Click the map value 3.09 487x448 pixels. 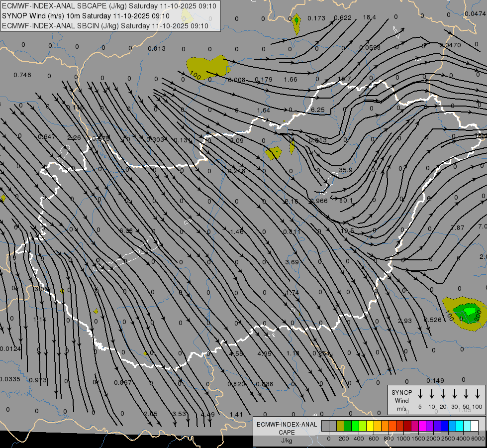tap(237, 140)
